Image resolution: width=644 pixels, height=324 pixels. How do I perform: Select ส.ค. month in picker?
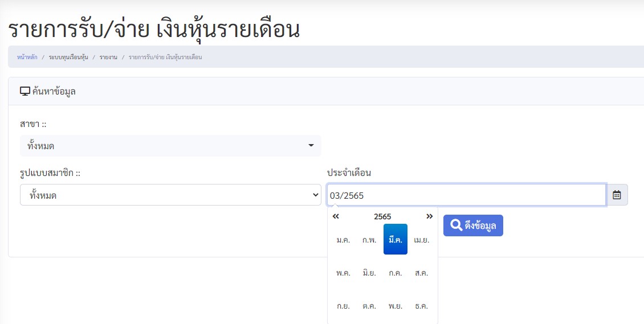[422, 273]
